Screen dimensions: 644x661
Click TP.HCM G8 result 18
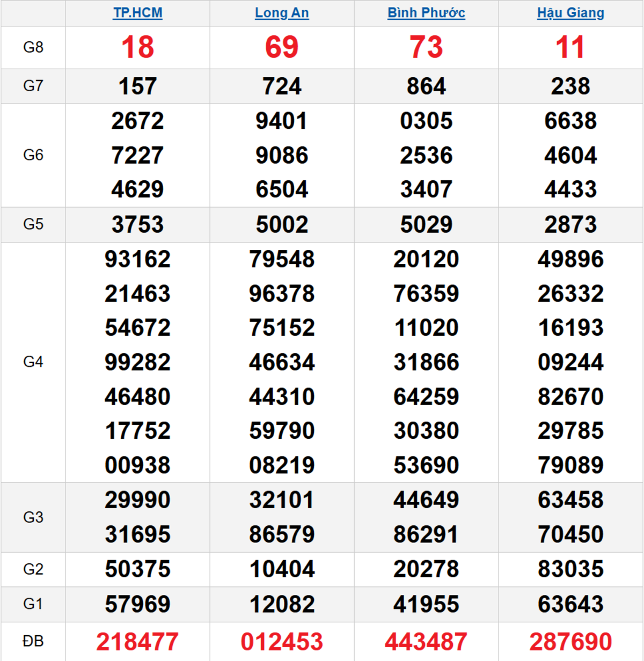pos(137,47)
